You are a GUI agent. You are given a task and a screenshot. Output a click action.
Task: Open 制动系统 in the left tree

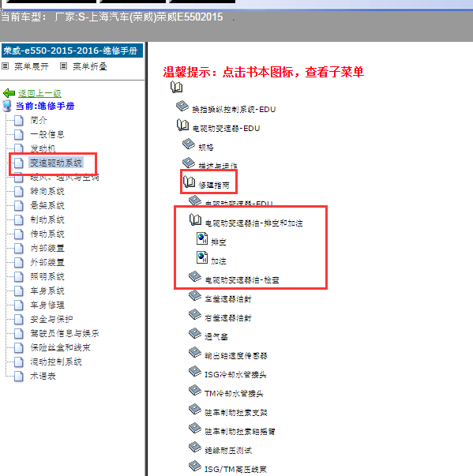click(47, 219)
